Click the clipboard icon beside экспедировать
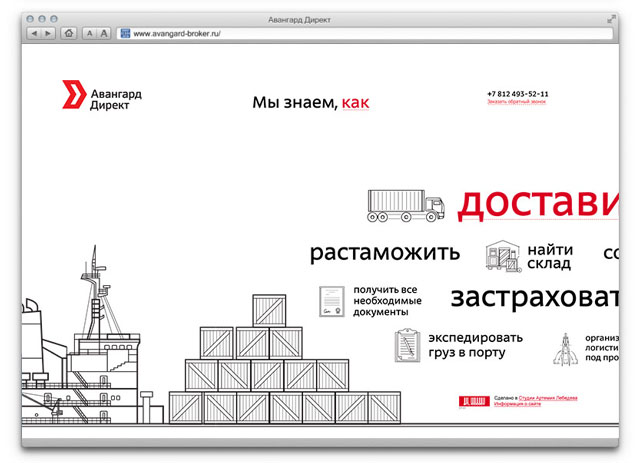Viewport: 640px width, 463px height. [x=405, y=346]
